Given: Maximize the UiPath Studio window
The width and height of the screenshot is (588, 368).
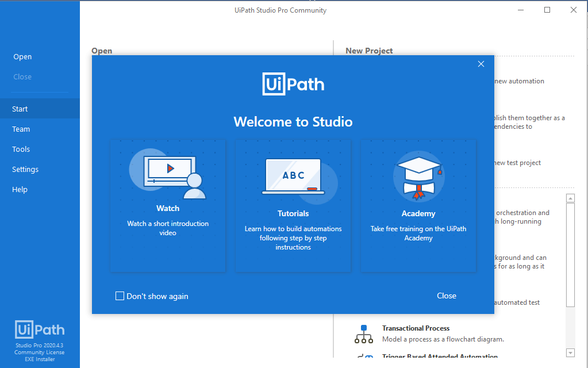Looking at the screenshot, I should 547,10.
